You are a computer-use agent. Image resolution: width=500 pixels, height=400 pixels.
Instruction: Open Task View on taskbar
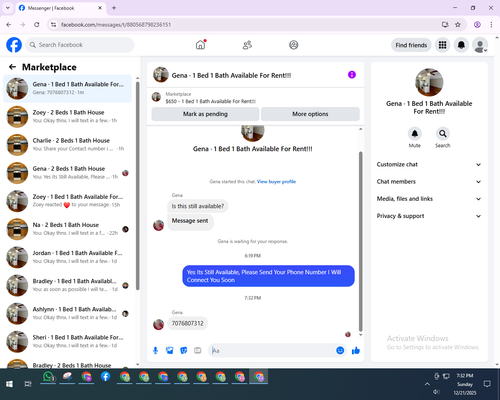click(x=28, y=384)
